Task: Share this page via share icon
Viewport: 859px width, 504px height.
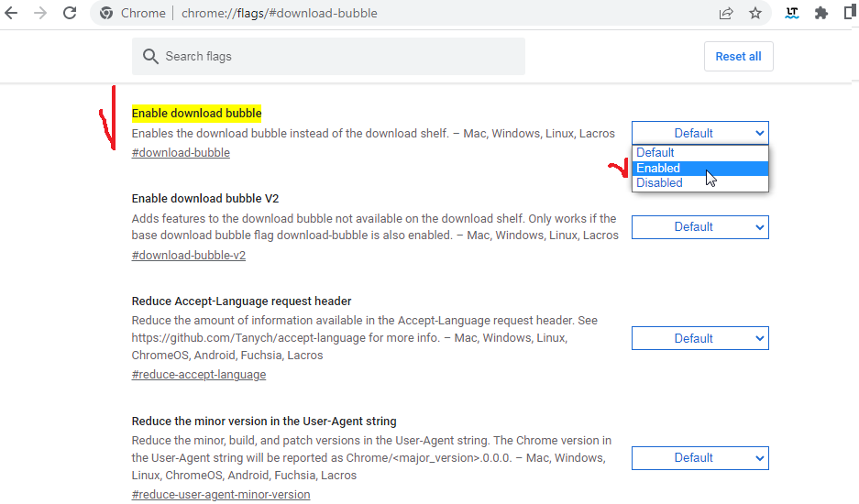Action: [x=726, y=14]
